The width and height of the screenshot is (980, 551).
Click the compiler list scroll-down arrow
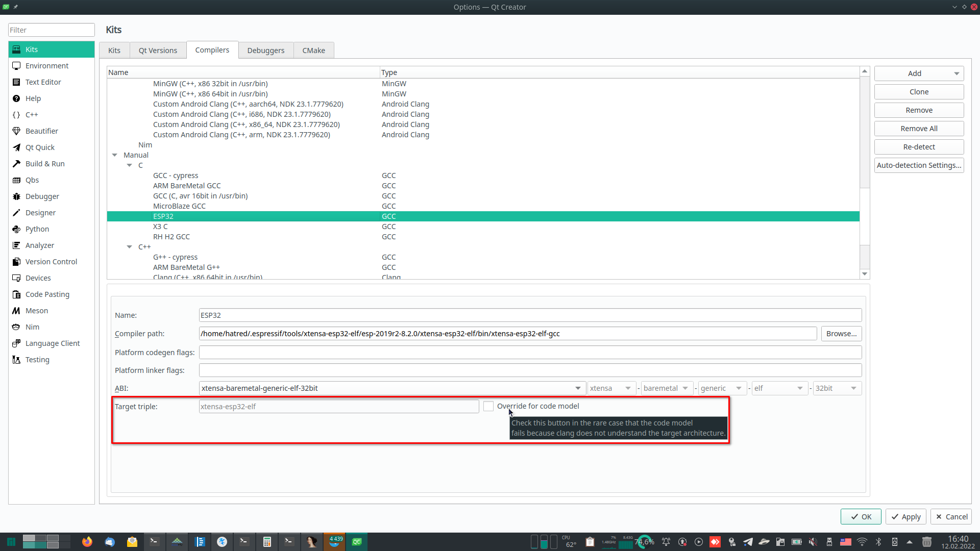865,274
